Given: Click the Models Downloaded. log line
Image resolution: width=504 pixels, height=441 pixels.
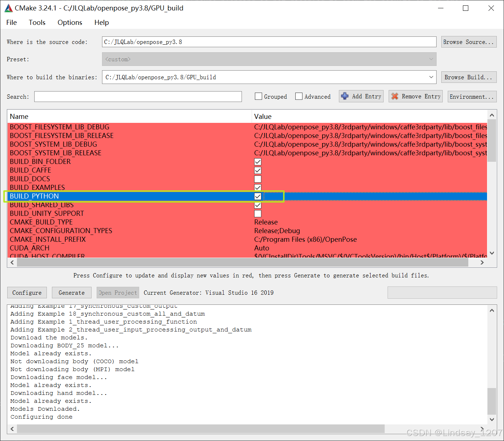Looking at the screenshot, I should [45, 409].
